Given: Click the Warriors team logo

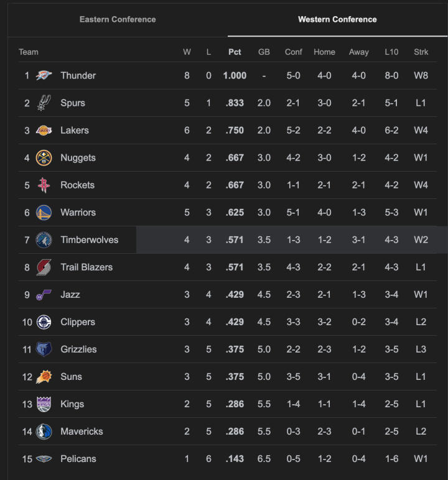Looking at the screenshot, I should click(44, 213).
